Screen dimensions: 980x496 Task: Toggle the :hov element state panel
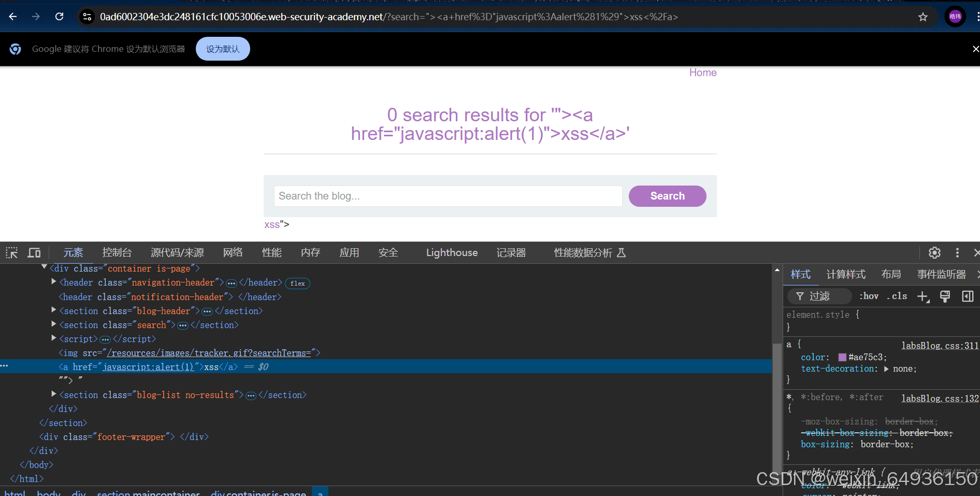(x=869, y=296)
